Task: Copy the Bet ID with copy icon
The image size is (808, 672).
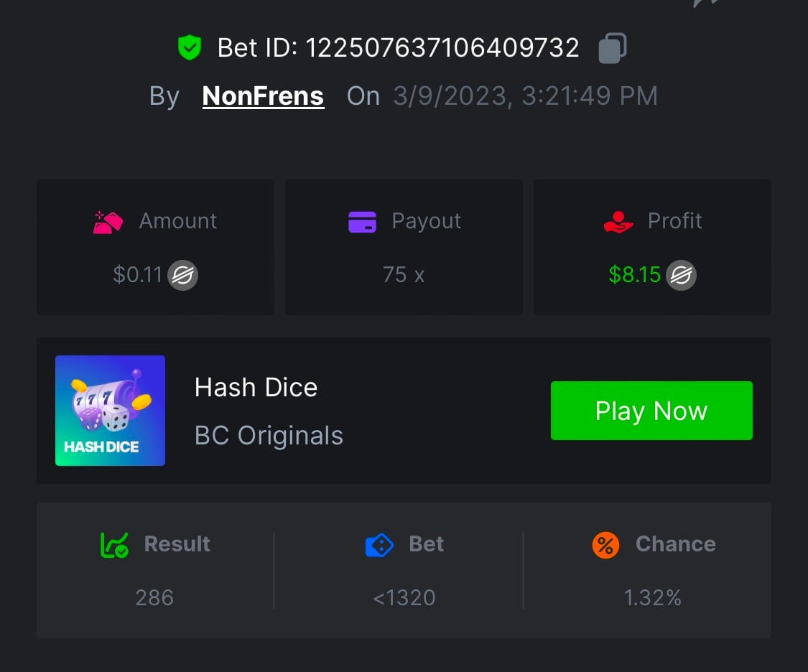Action: [613, 48]
